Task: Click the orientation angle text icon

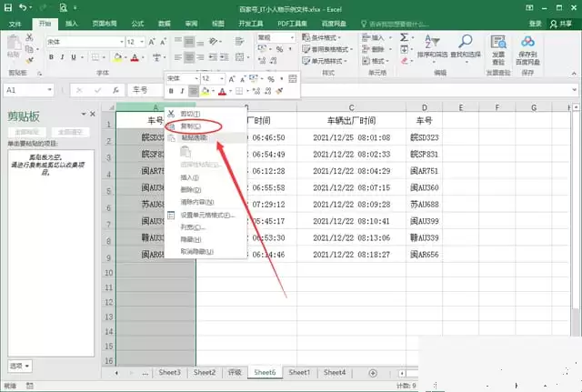Action: click(x=213, y=41)
